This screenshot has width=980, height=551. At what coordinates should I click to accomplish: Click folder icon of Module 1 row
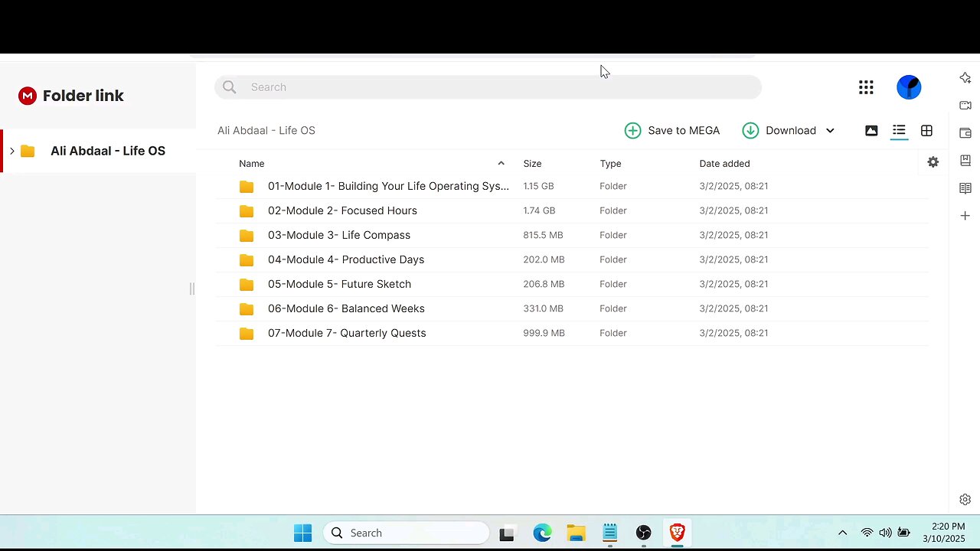[x=246, y=187]
